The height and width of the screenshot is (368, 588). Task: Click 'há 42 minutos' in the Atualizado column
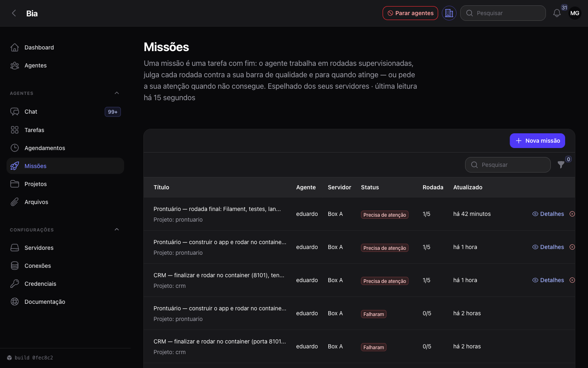(472, 214)
